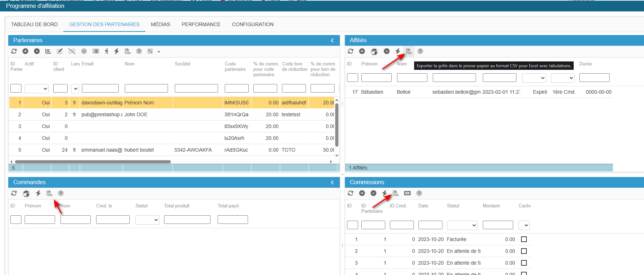Open help in the Commissions toolbar
Viewport: 644px width, 275px height.
(419, 193)
